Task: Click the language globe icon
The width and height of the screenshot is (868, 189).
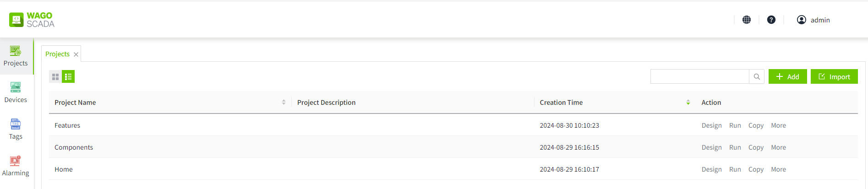Action: (x=747, y=20)
